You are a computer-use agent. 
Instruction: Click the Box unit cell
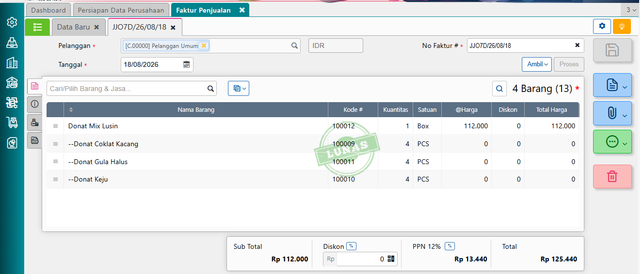pos(427,126)
